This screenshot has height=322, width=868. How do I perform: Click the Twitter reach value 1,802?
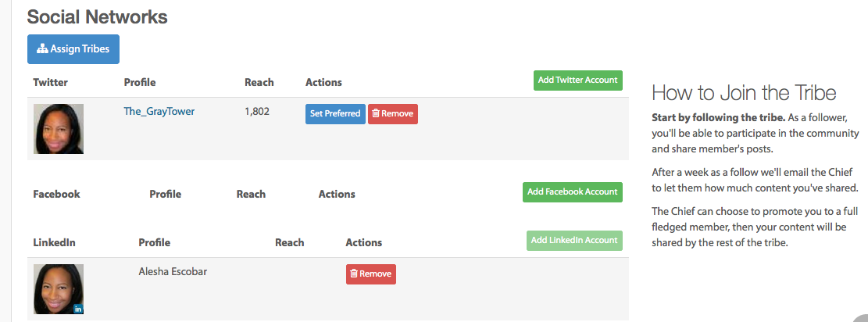[257, 112]
